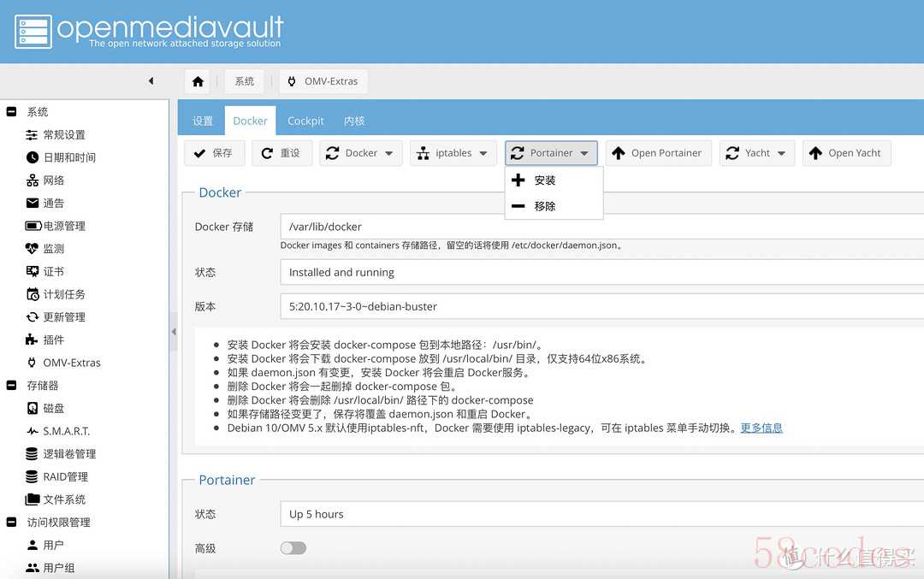Click the 重设 button
Viewport: 924px width, 579px height.
281,153
